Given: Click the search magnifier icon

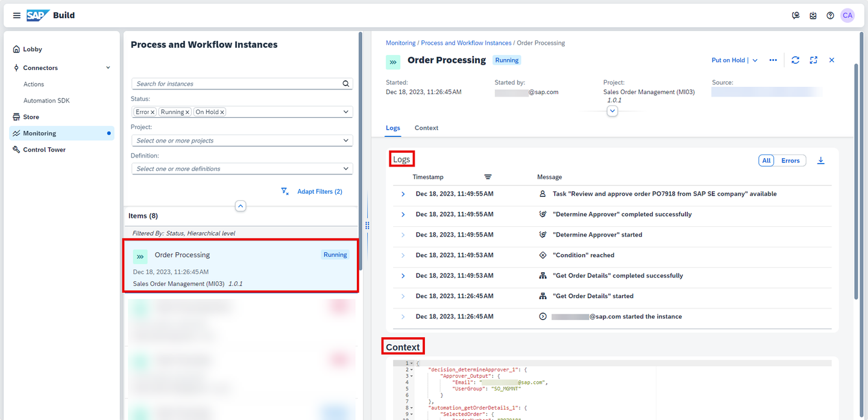Looking at the screenshot, I should [346, 84].
